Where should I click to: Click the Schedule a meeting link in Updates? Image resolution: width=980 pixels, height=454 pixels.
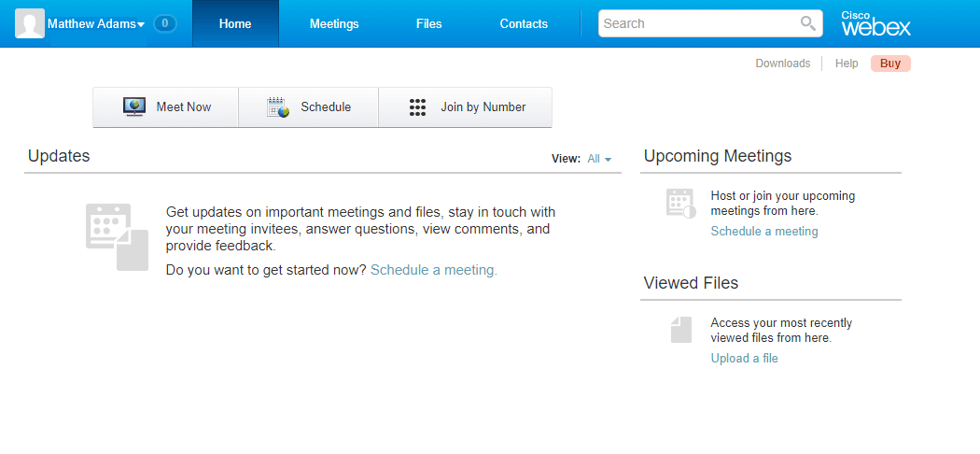coord(434,270)
